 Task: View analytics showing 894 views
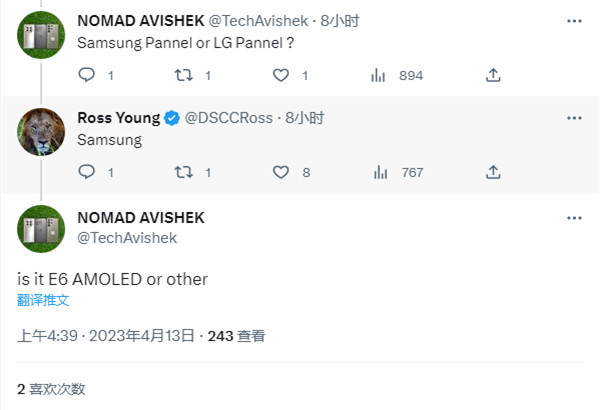click(379, 75)
